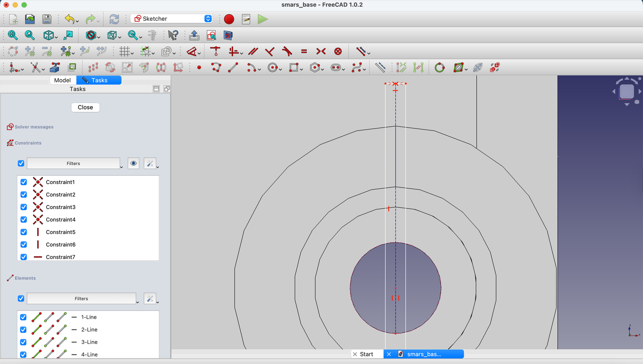643x364 pixels.
Task: Uncheck the Constraint1 checkbox
Action: tap(23, 182)
